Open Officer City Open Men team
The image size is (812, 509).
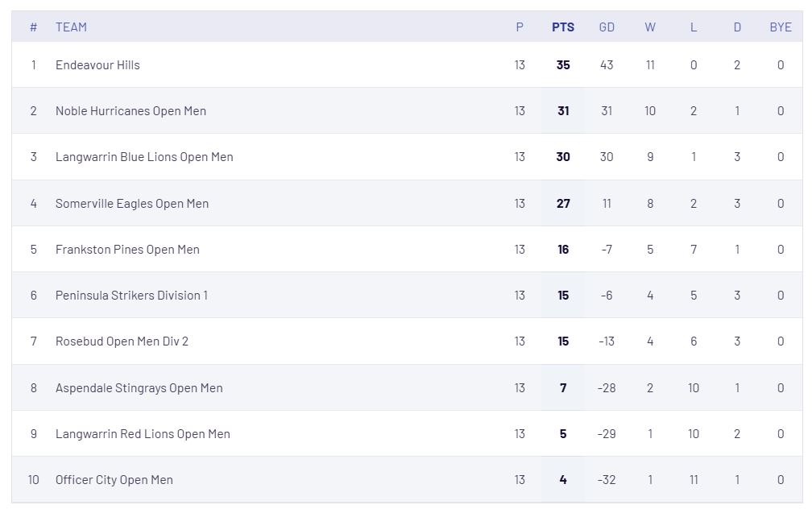(x=114, y=480)
